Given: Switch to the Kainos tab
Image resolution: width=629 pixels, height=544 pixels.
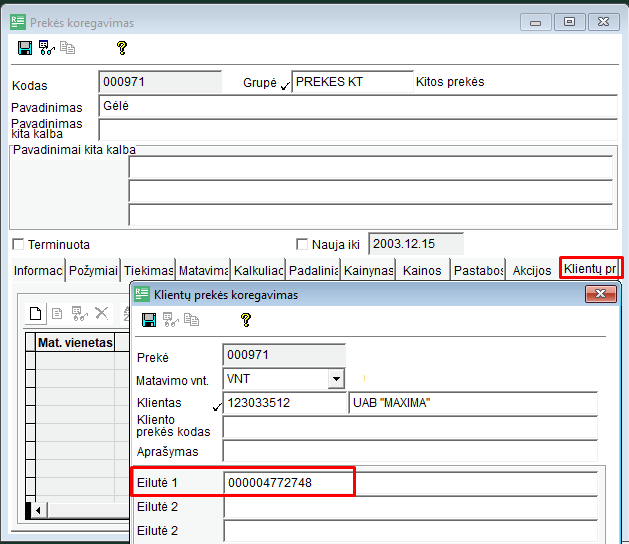Looking at the screenshot, I should pyautogui.click(x=421, y=270).
